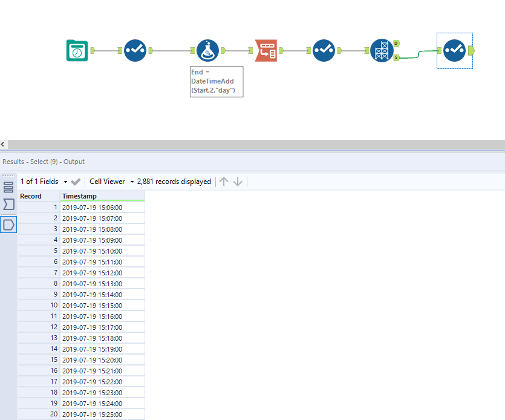Screen dimensions: 505x420
Task: Click the 'Results - Select (9) - Output' title
Action: click(x=44, y=162)
